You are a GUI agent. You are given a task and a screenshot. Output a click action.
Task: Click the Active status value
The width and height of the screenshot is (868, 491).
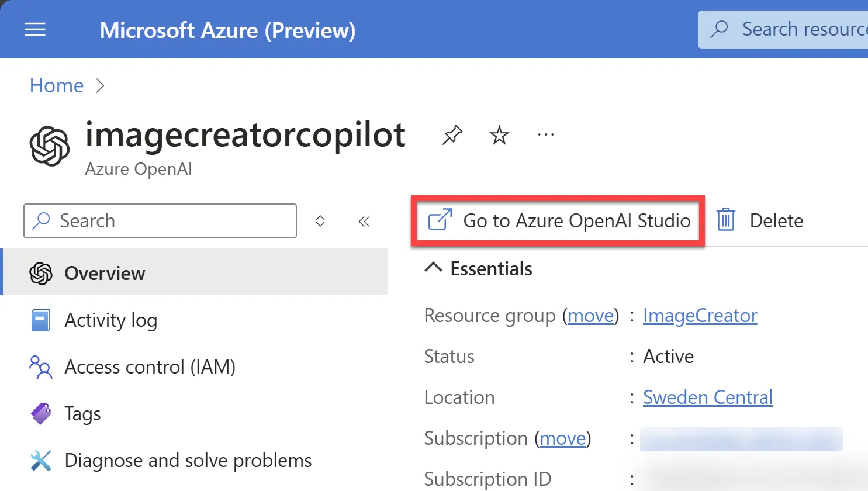click(668, 357)
